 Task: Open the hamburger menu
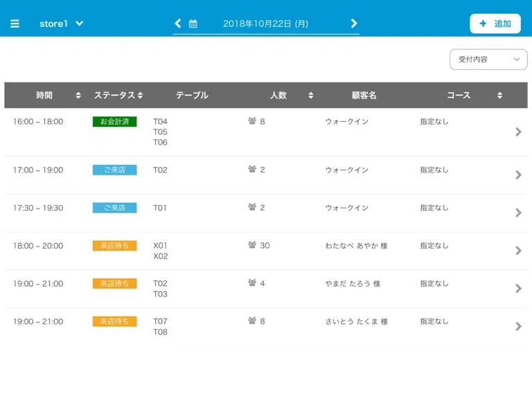pos(15,24)
